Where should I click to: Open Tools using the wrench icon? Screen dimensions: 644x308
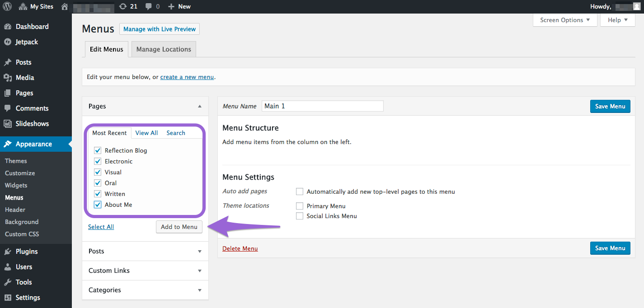coord(8,282)
